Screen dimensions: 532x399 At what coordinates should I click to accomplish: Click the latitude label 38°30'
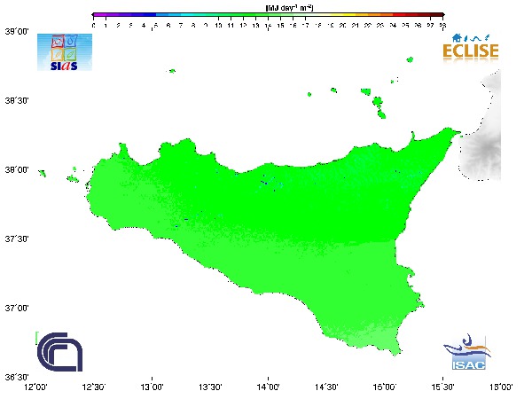17,101
